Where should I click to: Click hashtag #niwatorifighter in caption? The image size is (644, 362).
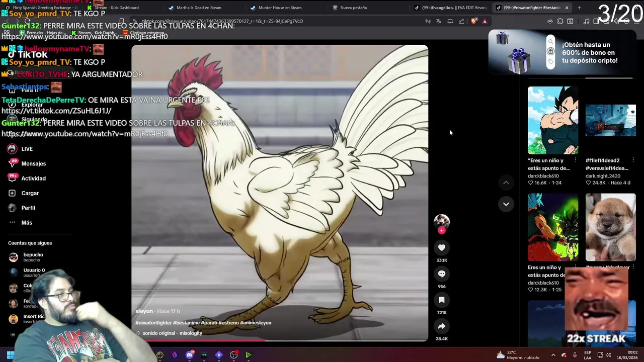click(153, 323)
